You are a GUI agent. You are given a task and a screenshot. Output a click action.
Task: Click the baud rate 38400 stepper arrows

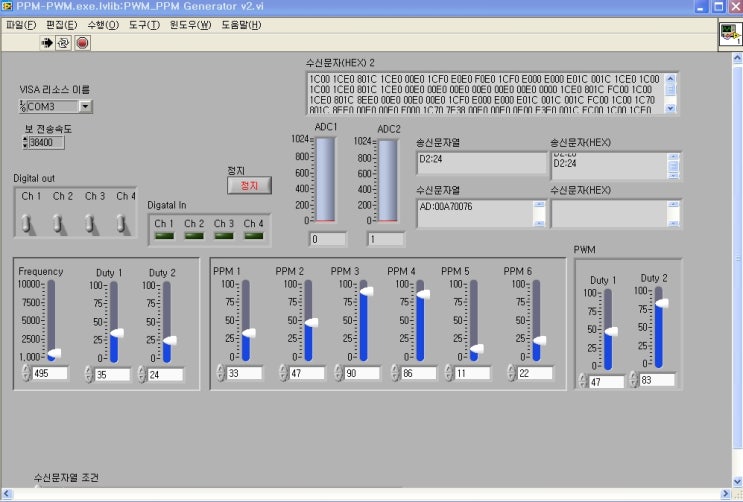[23, 142]
